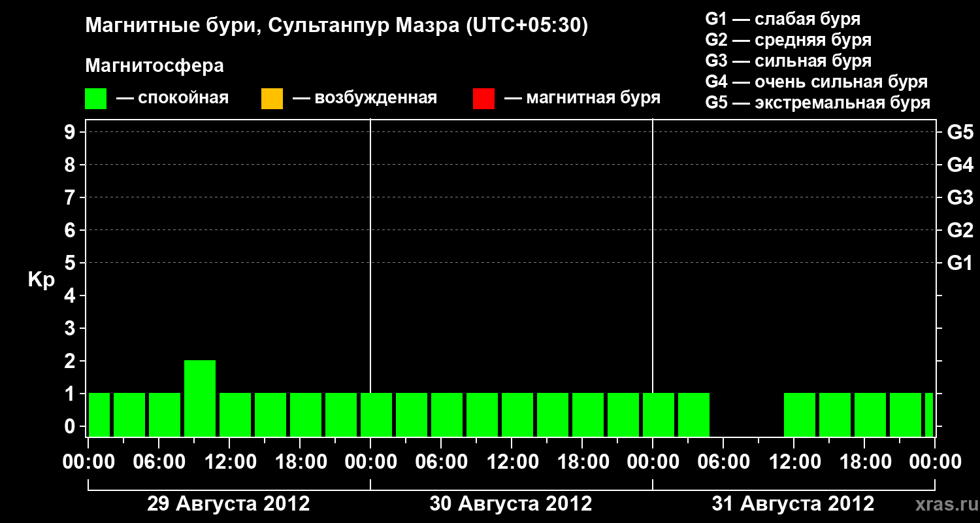Click 'G4 — очень сильная буря' legend line

click(x=817, y=82)
